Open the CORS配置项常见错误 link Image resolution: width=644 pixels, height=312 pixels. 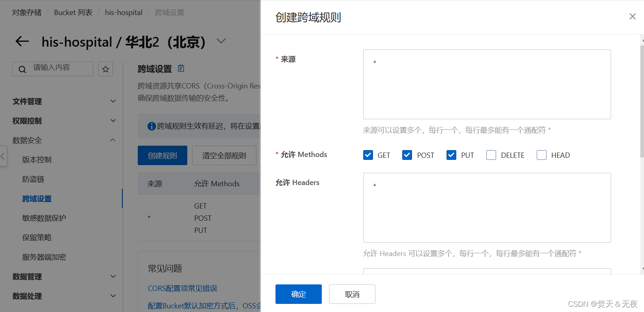182,288
